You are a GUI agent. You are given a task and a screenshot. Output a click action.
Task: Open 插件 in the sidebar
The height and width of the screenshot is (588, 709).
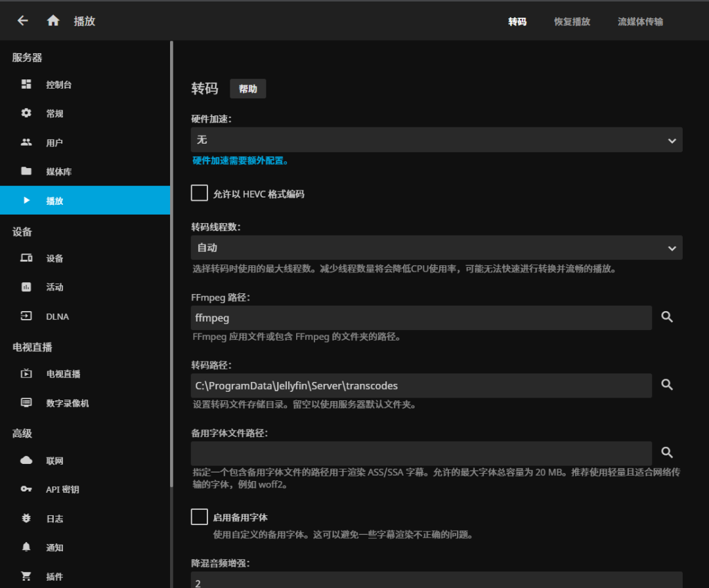tap(85, 576)
